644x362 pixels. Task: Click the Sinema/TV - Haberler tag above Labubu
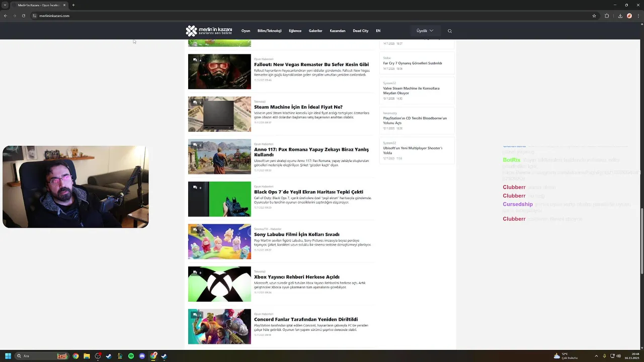tap(268, 229)
